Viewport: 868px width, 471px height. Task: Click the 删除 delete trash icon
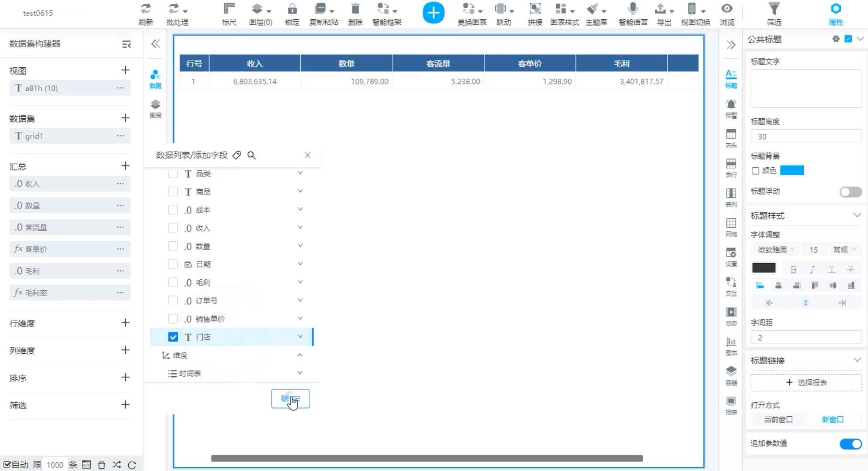click(x=355, y=9)
